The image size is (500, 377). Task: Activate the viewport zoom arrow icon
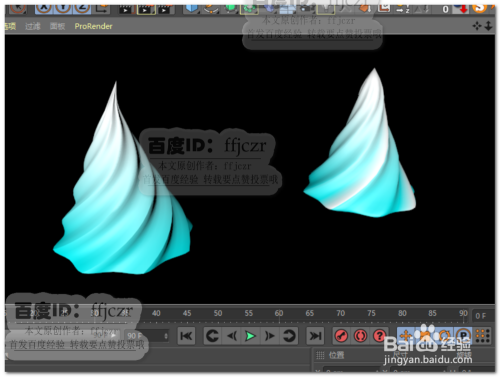(488, 26)
